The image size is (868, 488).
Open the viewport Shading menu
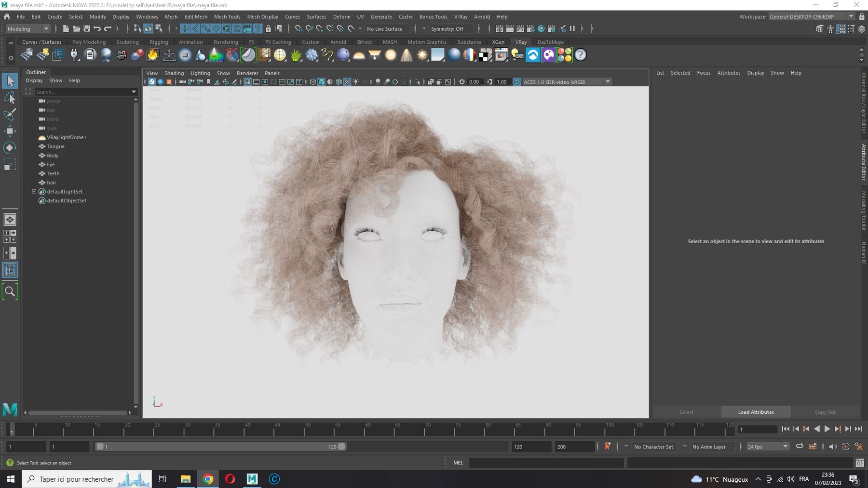click(174, 73)
